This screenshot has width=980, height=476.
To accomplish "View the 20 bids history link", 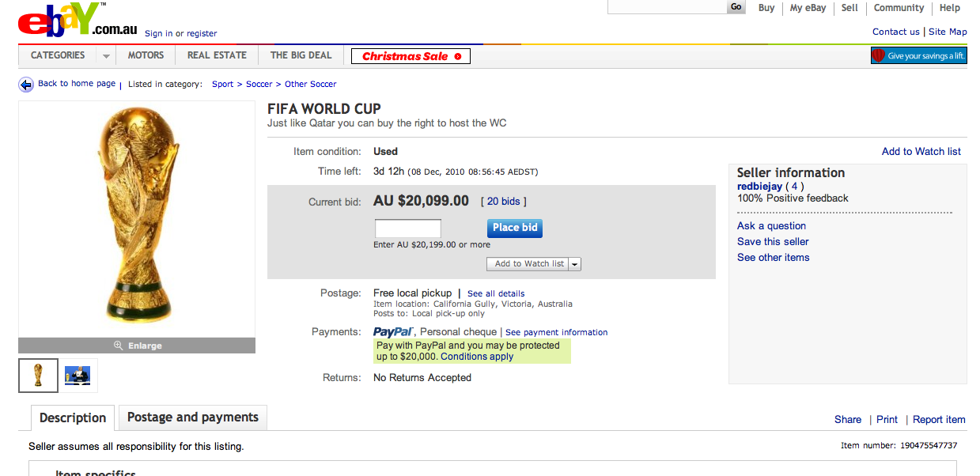I will point(504,202).
